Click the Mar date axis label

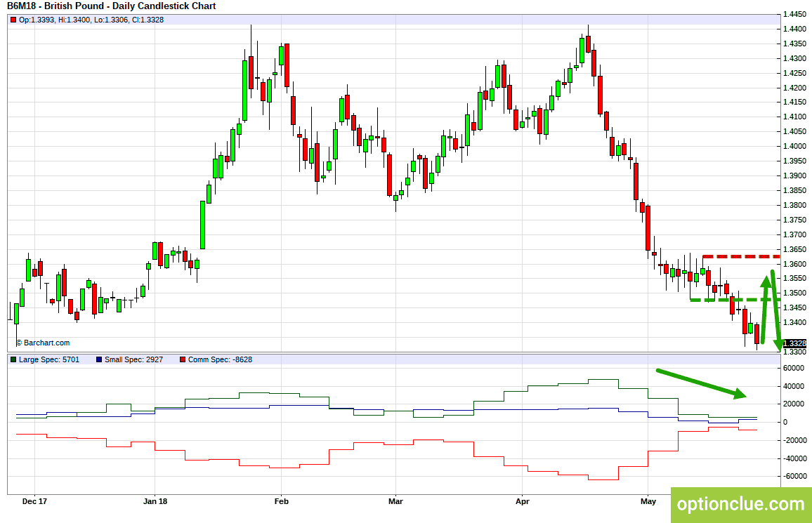(x=395, y=501)
